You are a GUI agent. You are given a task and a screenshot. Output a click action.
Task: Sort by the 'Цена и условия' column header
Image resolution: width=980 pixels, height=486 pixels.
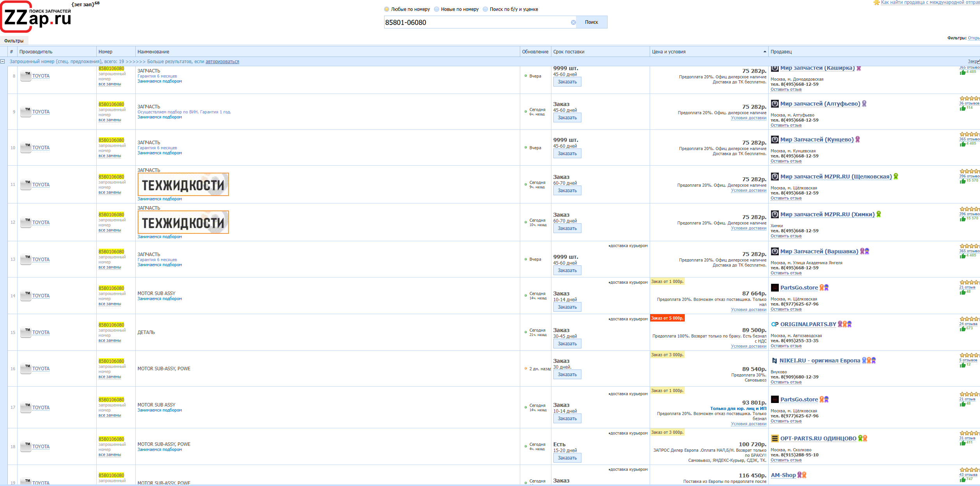click(x=668, y=52)
